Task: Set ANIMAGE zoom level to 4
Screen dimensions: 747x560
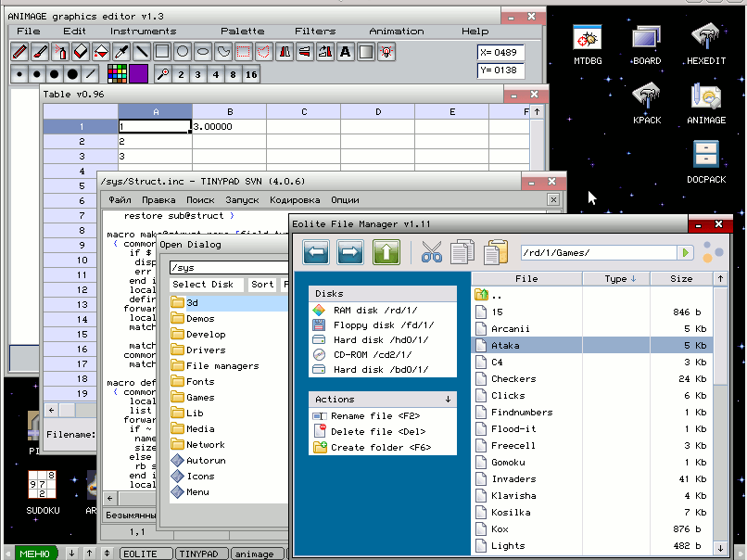Action: (x=216, y=74)
